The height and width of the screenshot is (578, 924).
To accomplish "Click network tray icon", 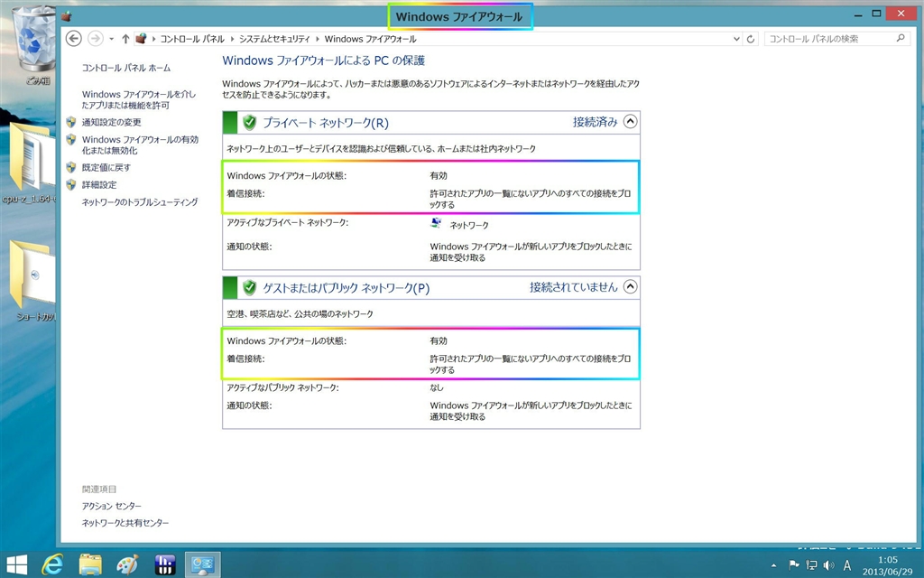I will 811,565.
